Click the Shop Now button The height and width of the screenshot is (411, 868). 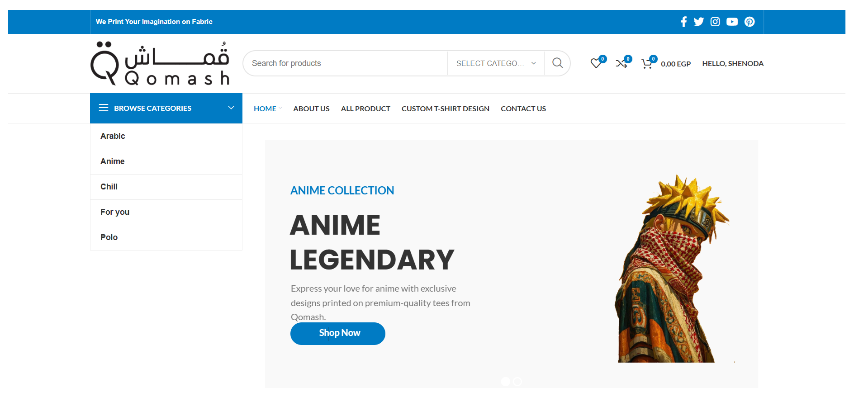click(338, 333)
